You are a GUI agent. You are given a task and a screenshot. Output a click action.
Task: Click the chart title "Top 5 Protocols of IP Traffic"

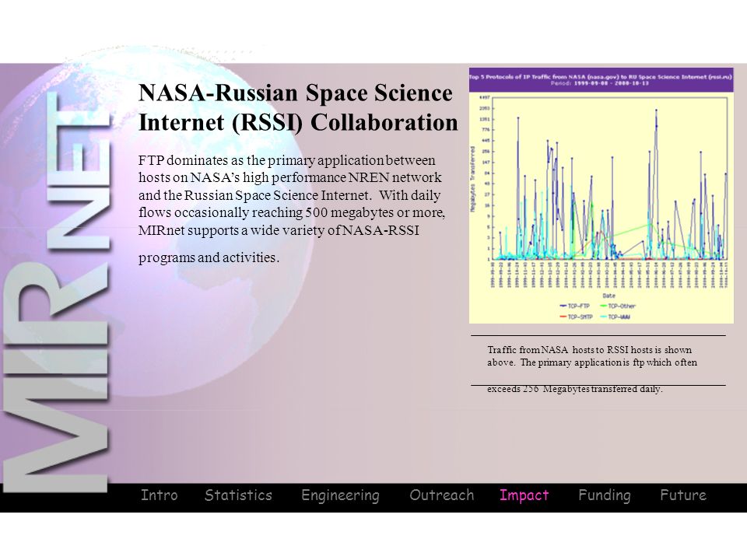601,76
